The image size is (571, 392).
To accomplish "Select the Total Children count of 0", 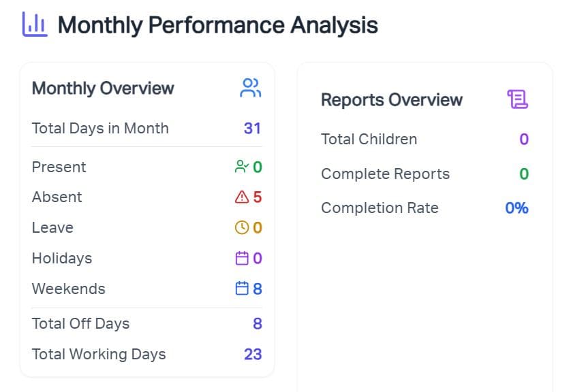I will click(523, 139).
